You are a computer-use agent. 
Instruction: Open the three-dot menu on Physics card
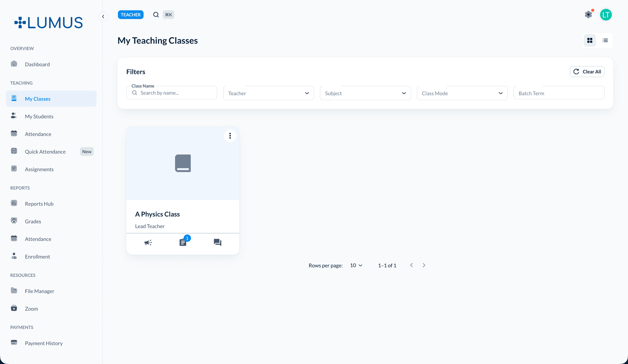[x=230, y=136]
